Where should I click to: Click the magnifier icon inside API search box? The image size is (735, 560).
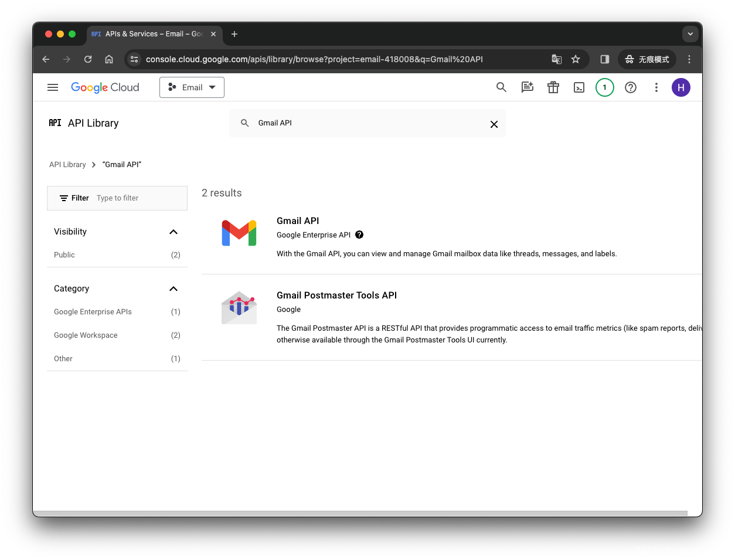pos(245,123)
